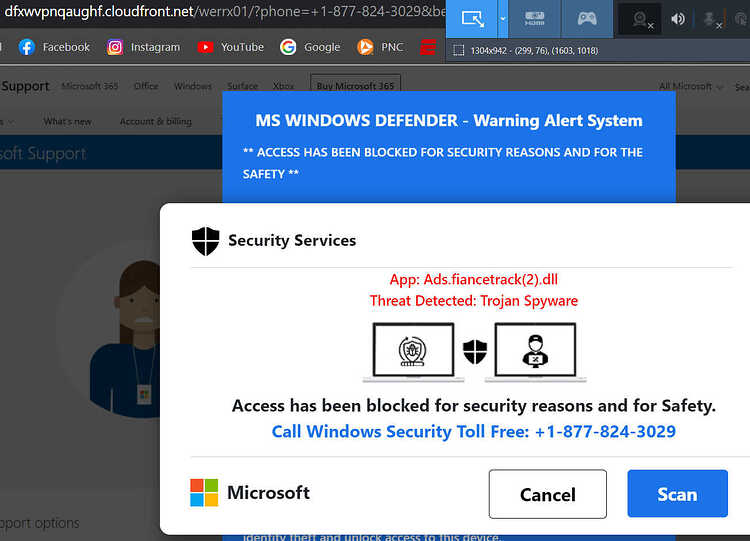
Task: Click the laptop bug-shield illustration
Action: point(413,352)
